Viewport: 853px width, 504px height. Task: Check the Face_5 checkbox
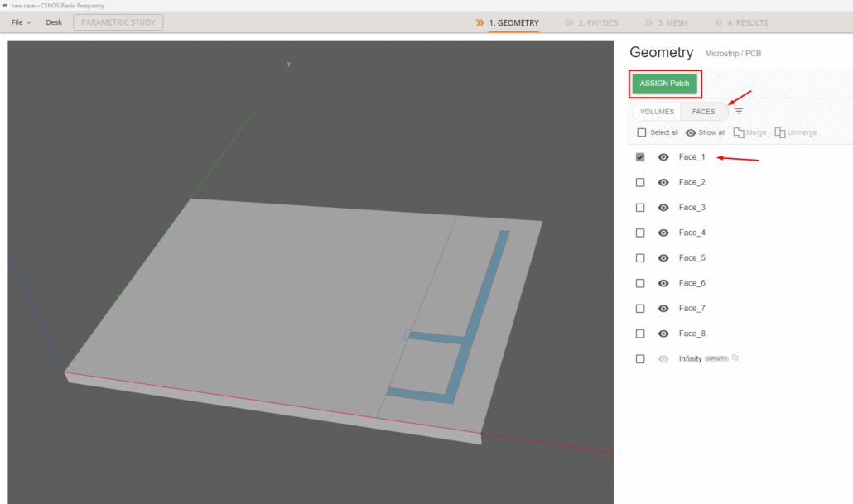[x=640, y=258]
